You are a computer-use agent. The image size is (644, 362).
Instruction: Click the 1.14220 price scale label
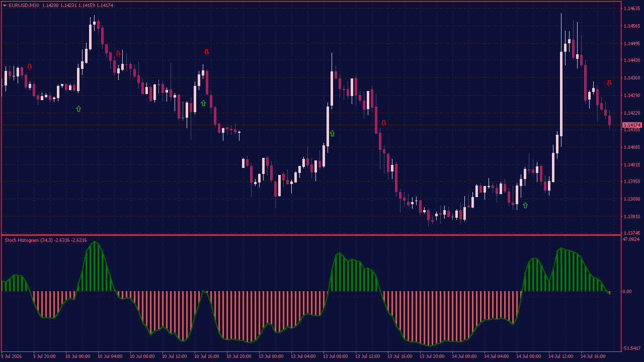(632, 113)
